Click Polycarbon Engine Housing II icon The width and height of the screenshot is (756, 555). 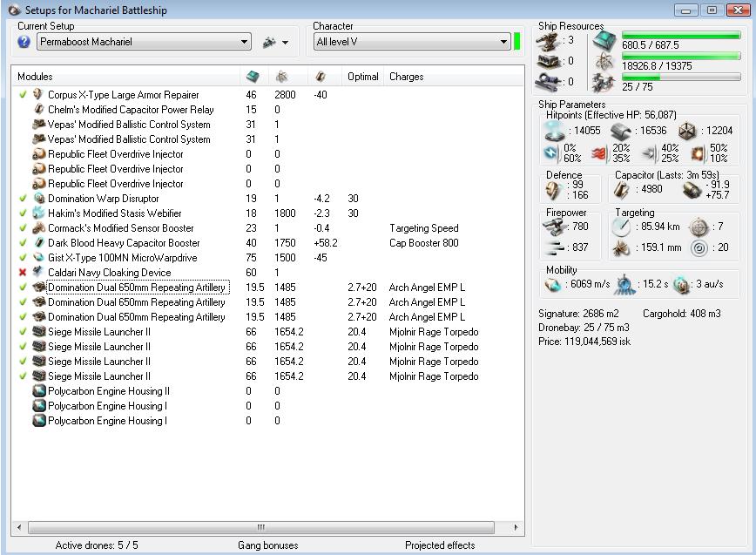coord(38,391)
